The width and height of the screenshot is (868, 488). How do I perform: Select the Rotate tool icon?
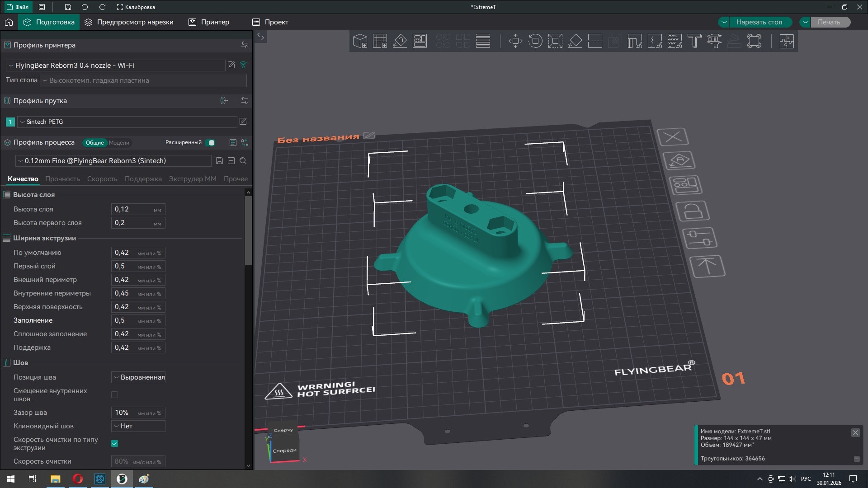(x=535, y=41)
